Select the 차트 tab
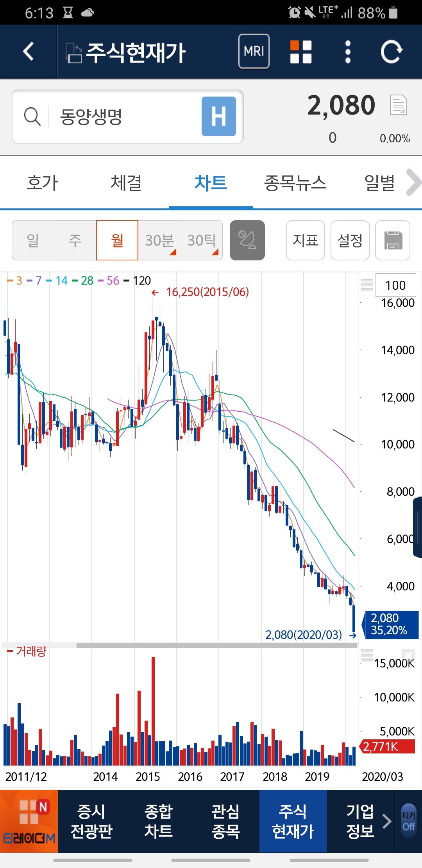 [x=211, y=183]
